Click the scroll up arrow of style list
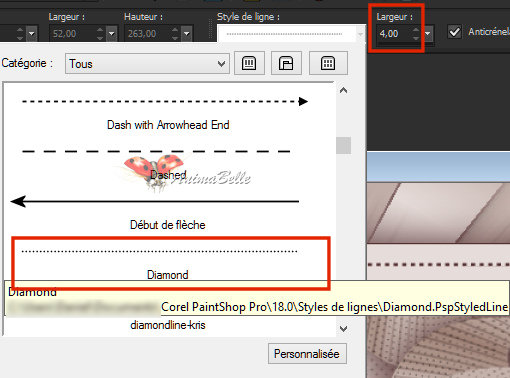Screen dimensions: 510x378 (343, 90)
